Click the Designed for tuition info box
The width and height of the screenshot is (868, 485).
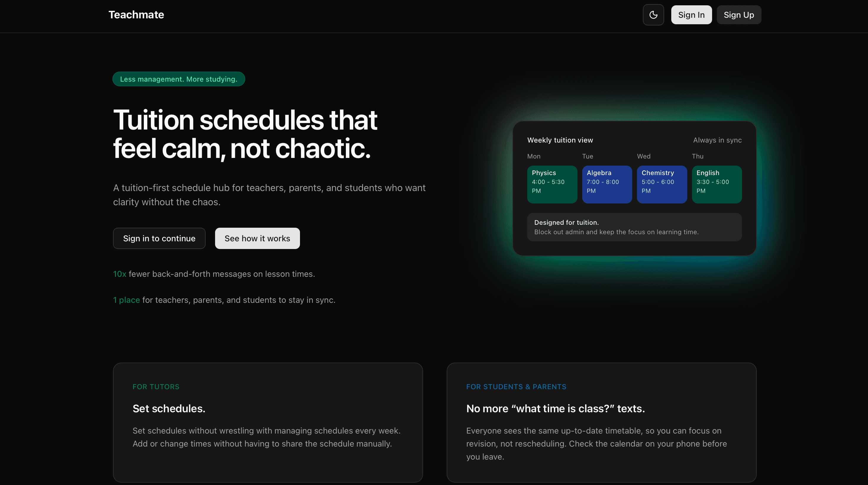(x=634, y=227)
